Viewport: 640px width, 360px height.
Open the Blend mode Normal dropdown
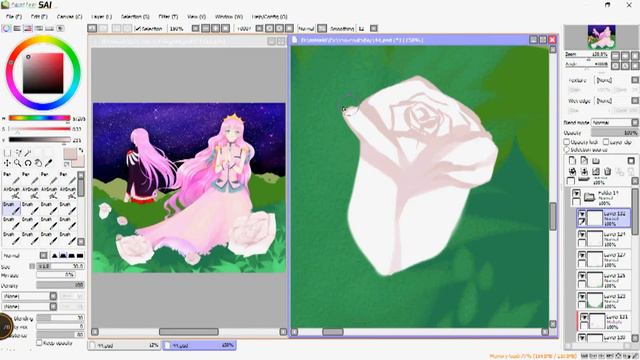click(615, 122)
